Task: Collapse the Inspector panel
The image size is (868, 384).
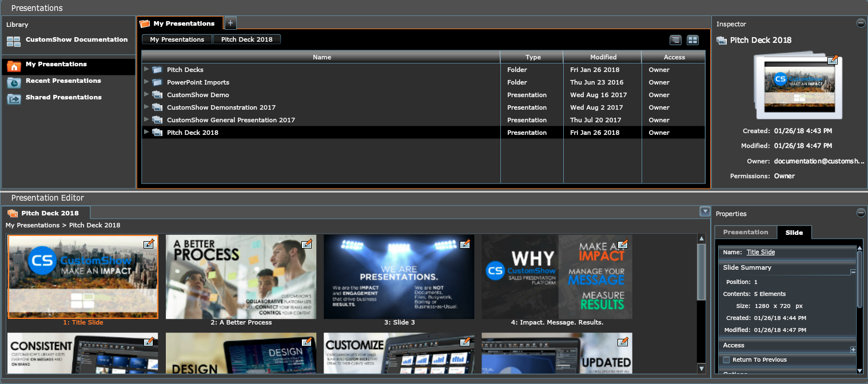Action: pyautogui.click(x=861, y=23)
